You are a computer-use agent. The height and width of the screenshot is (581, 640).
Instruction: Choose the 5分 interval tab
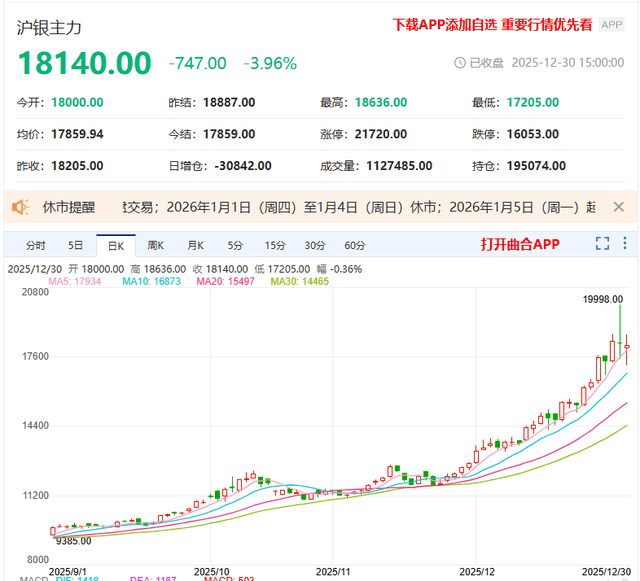[235, 245]
